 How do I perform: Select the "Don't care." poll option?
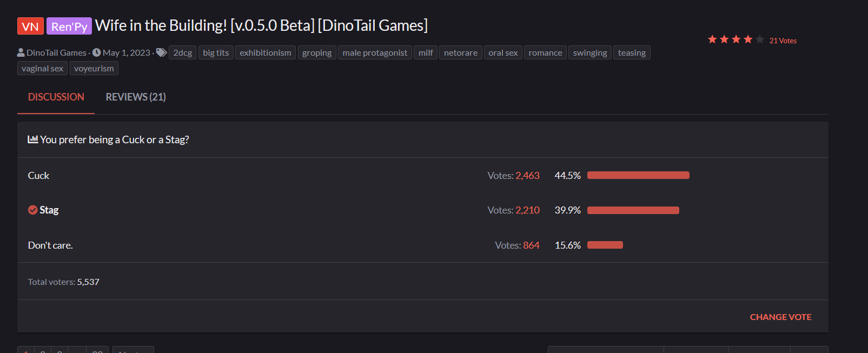[50, 245]
